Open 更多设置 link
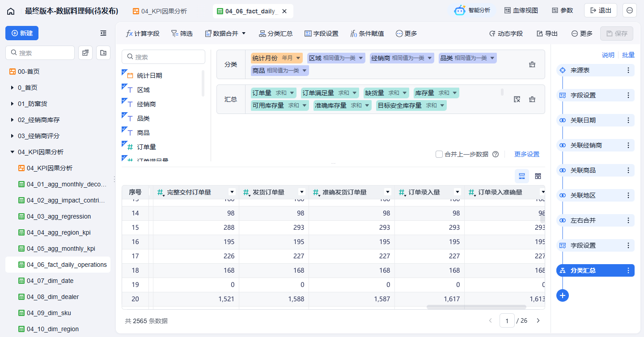644x337 pixels. tap(527, 154)
